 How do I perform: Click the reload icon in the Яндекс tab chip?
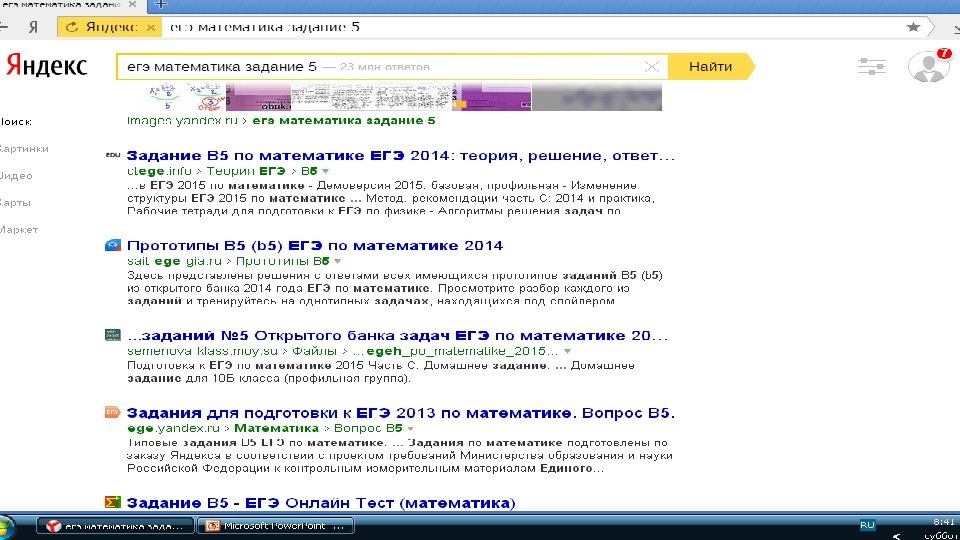(72, 27)
